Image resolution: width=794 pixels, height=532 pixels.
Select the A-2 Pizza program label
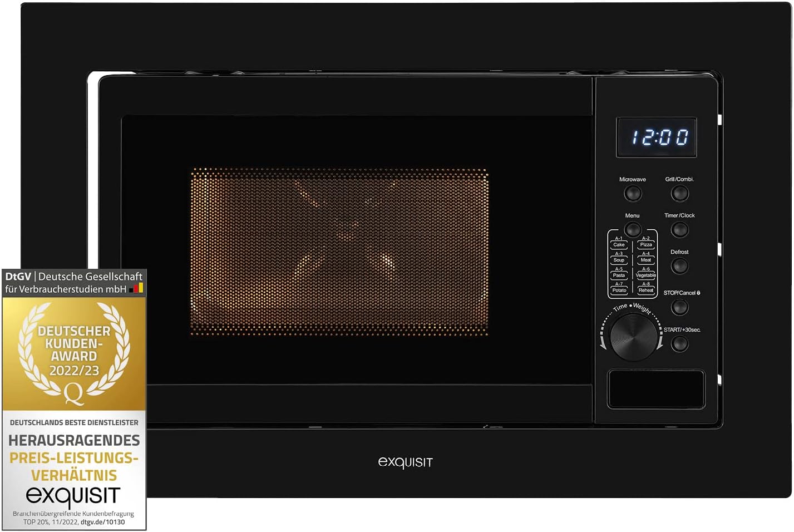coord(645,243)
